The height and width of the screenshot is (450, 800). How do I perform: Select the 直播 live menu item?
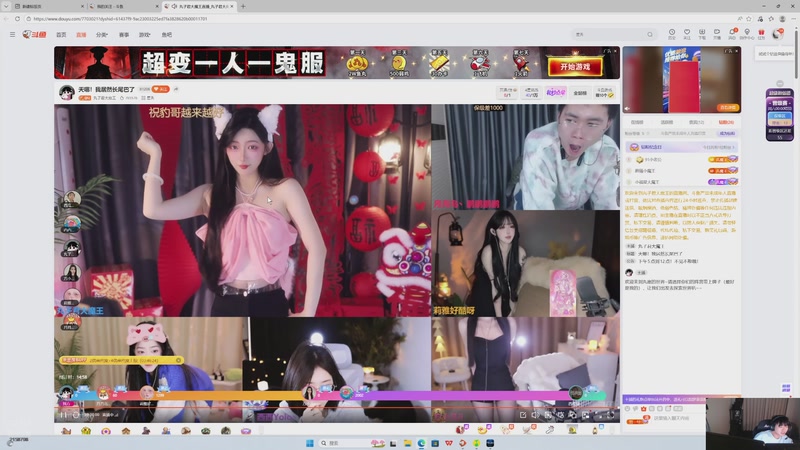pos(81,35)
